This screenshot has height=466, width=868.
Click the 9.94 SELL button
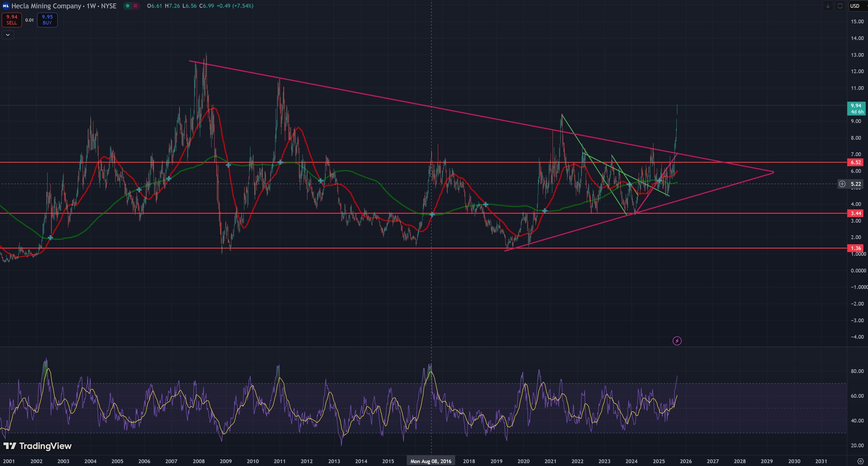point(12,20)
